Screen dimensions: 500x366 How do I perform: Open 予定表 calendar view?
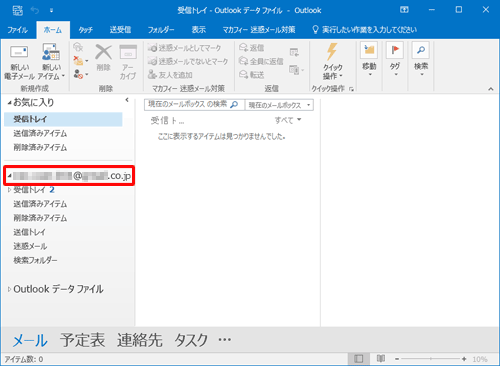[83, 340]
